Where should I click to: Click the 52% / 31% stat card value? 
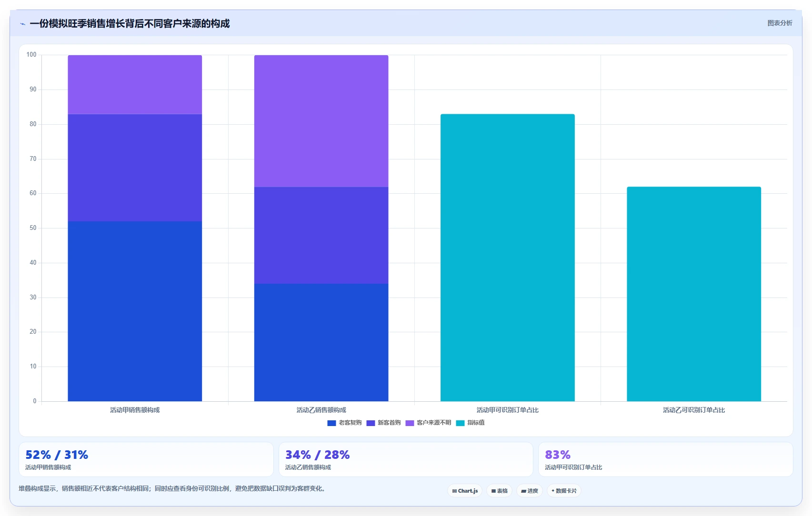(57, 455)
